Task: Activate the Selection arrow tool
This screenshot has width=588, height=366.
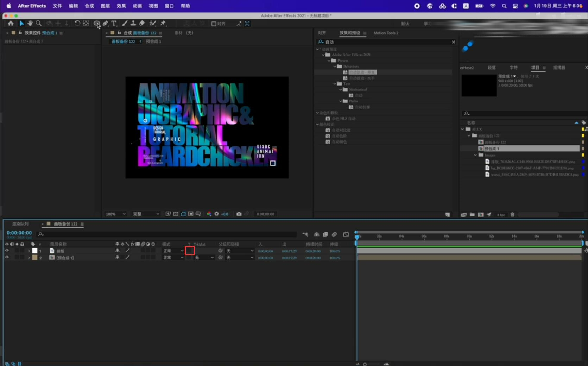Action: pos(21,23)
